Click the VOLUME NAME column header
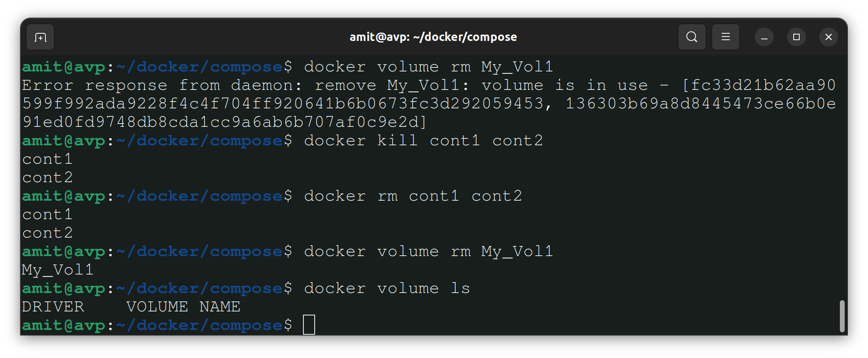 pos(184,307)
